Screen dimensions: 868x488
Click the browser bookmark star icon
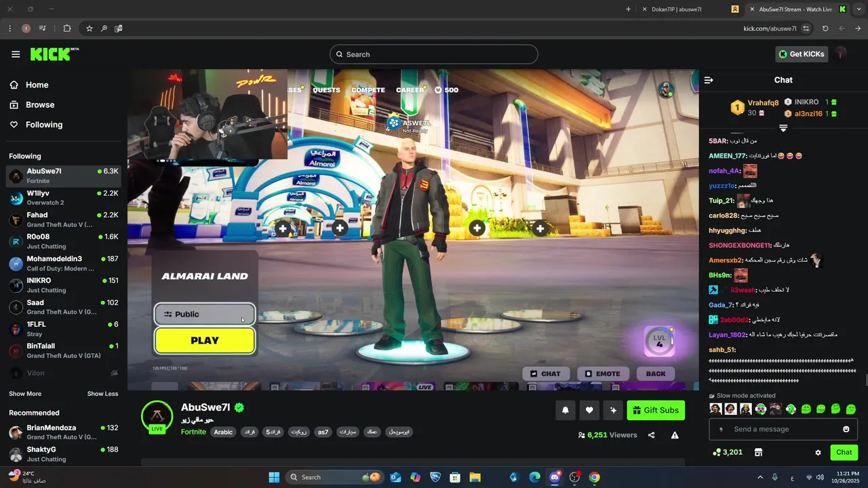pos(89,28)
